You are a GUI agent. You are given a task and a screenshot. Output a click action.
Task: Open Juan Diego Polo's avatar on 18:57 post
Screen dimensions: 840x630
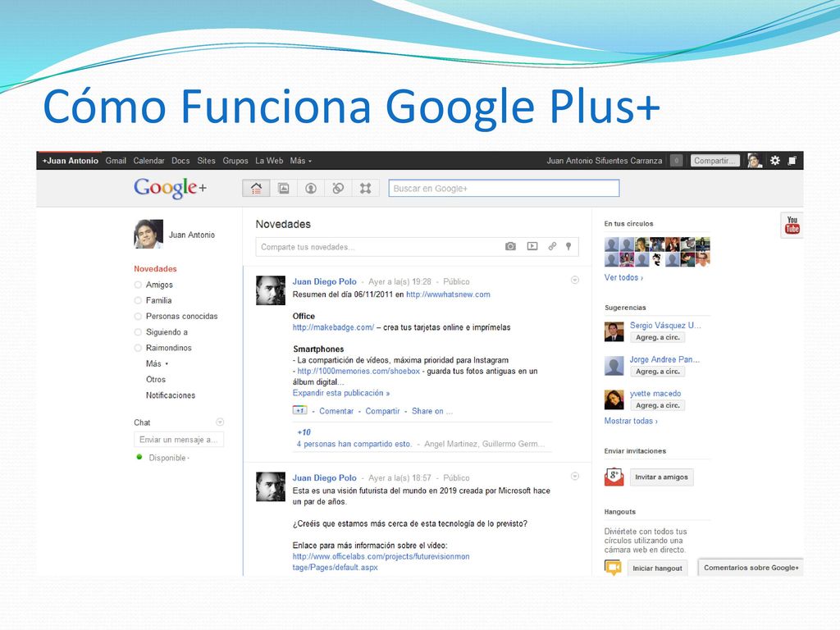click(271, 486)
